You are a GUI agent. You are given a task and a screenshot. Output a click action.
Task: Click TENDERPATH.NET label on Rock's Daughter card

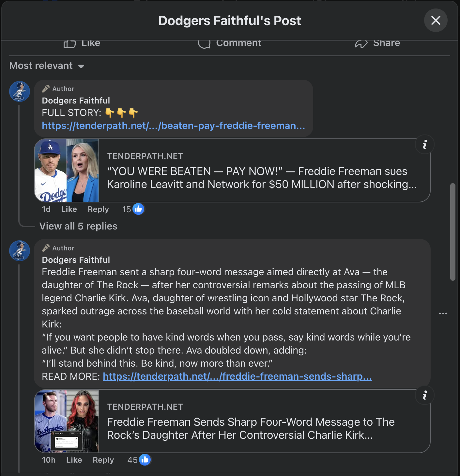(x=145, y=407)
